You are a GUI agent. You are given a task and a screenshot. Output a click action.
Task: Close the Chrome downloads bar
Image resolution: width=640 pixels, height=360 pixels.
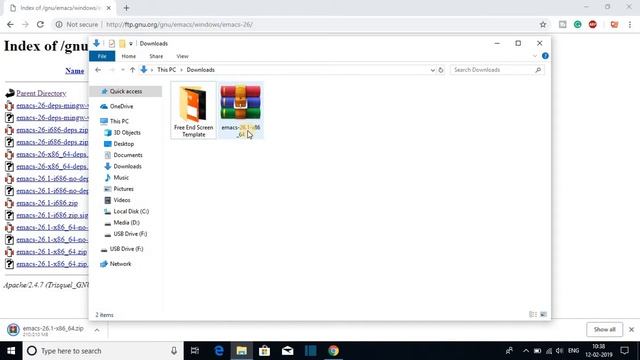click(x=631, y=329)
